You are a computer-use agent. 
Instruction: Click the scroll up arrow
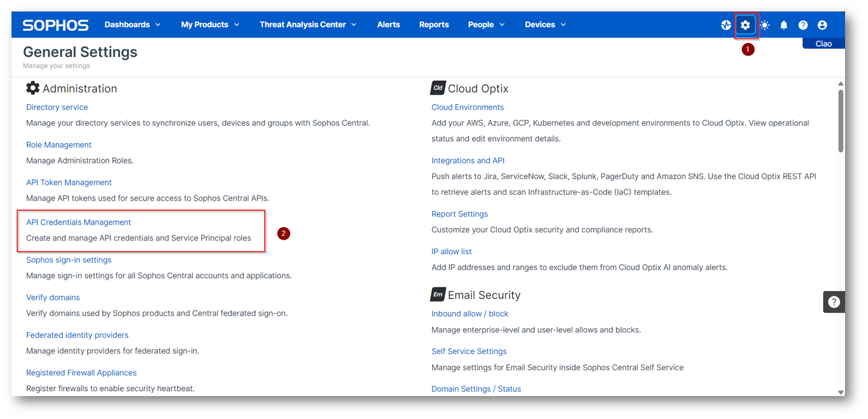click(x=841, y=84)
